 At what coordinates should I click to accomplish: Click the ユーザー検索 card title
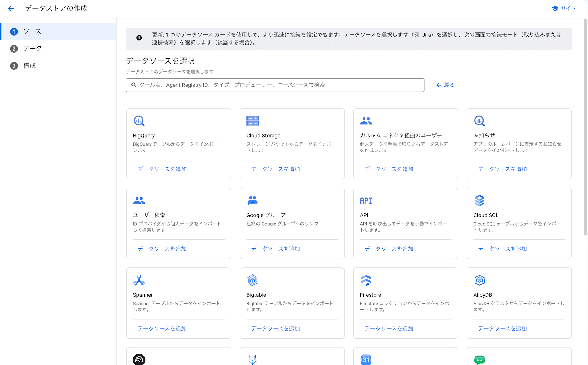point(149,215)
